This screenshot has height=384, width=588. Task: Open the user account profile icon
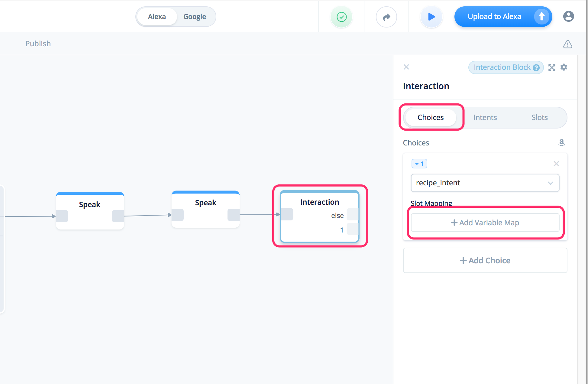568,16
